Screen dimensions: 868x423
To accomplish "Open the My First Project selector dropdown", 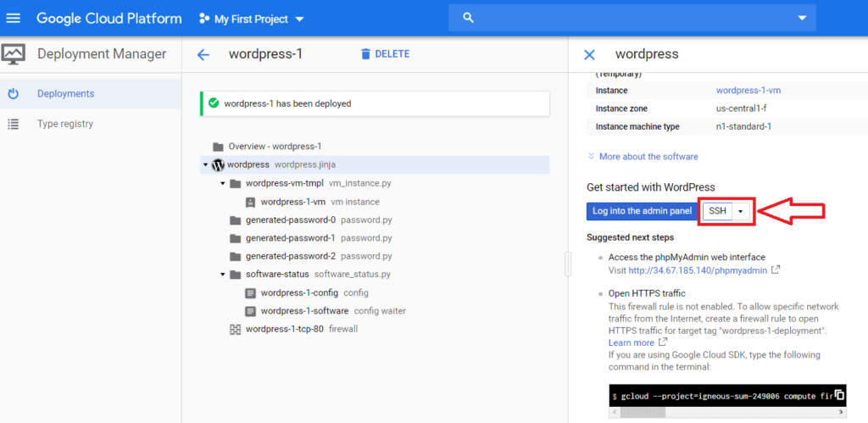I will click(x=252, y=19).
